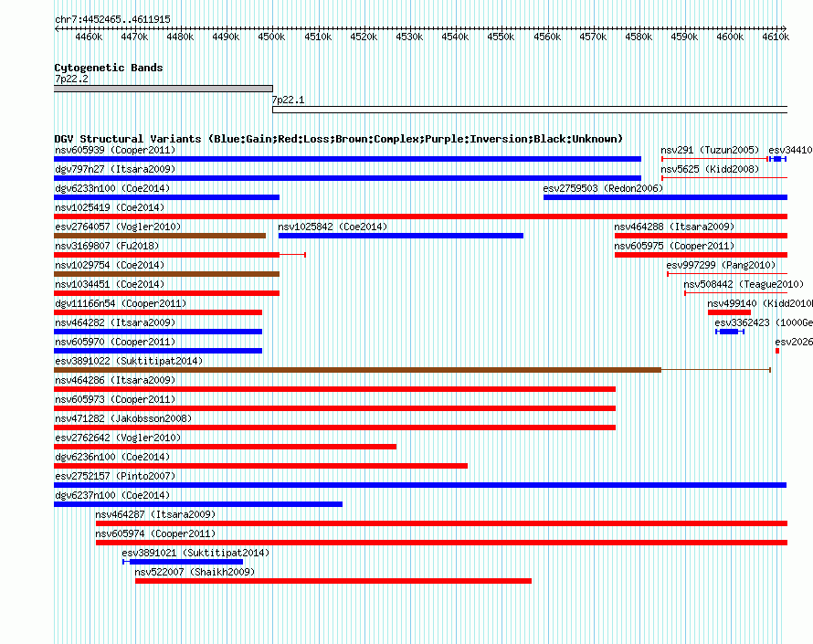Click the esv997299 (Pang2010) label
The width and height of the screenshot is (813, 644).
pyautogui.click(x=722, y=265)
